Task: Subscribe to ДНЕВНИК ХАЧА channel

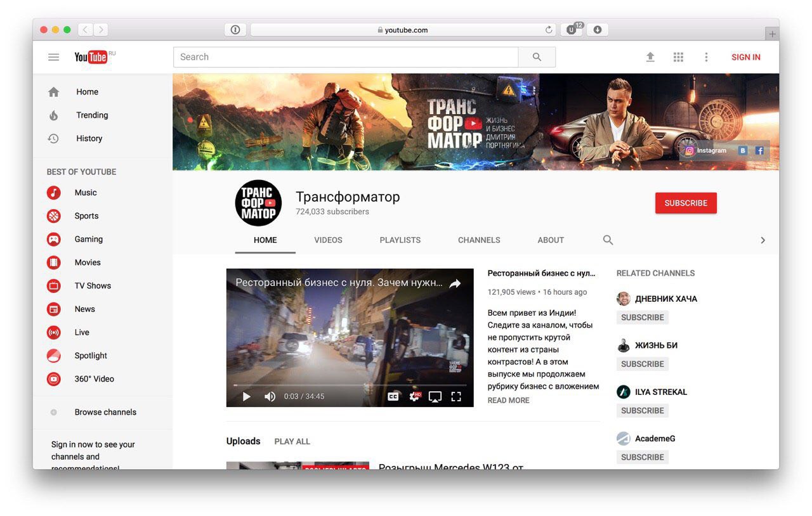Action: point(643,318)
